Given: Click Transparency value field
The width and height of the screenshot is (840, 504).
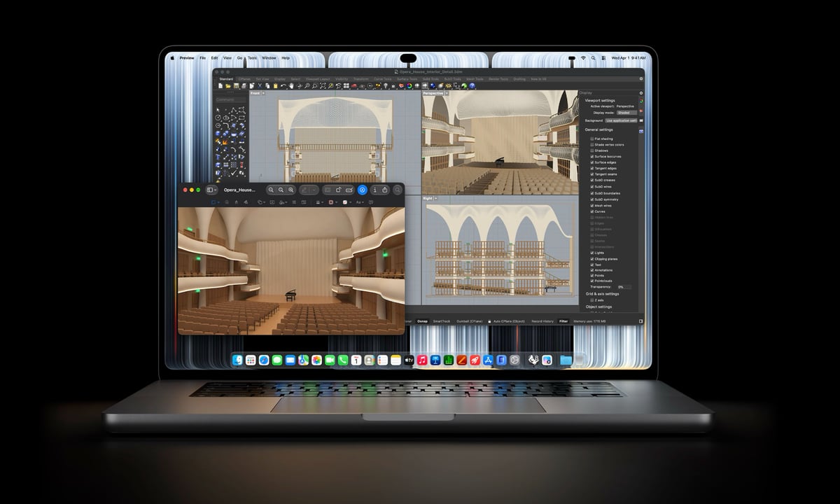Looking at the screenshot, I should (623, 287).
